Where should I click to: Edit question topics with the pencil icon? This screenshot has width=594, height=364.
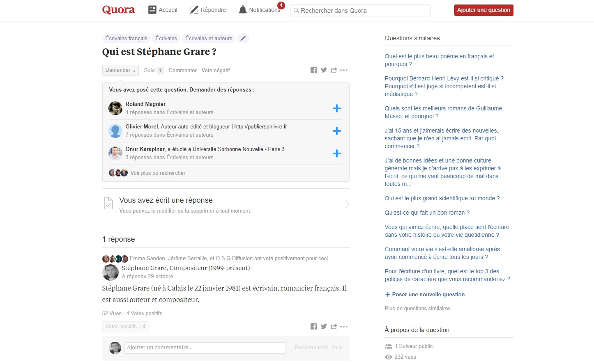click(x=243, y=38)
